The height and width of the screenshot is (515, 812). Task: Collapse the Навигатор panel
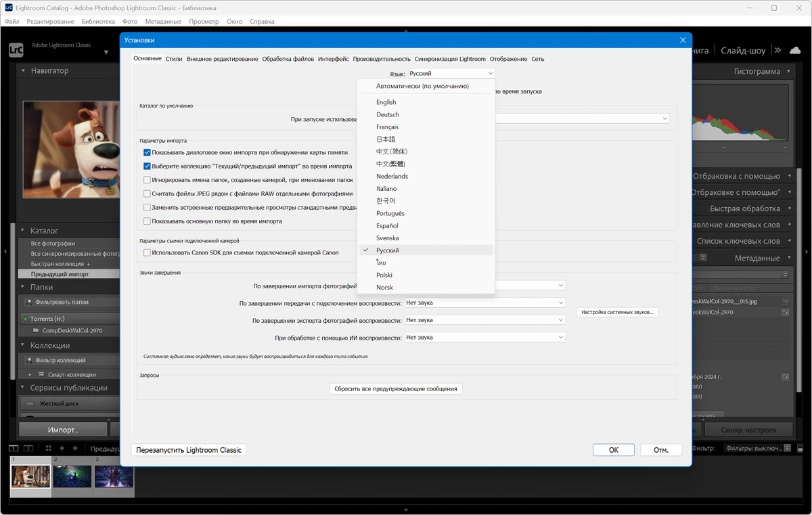pyautogui.click(x=23, y=70)
